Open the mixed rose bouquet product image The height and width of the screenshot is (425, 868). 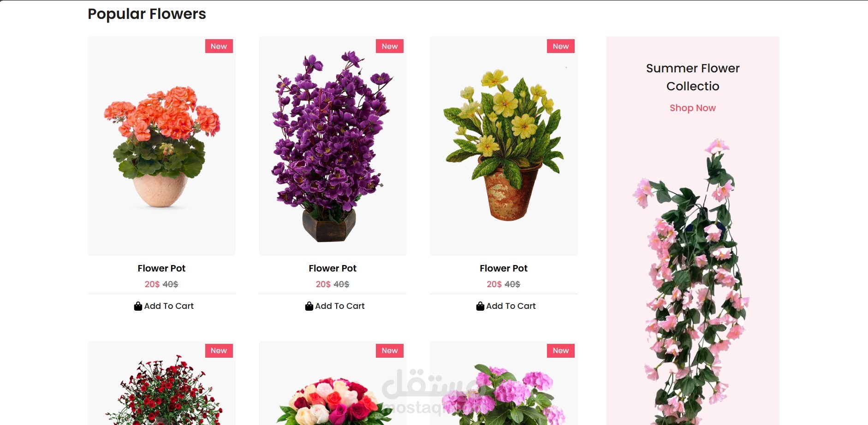coord(333,383)
